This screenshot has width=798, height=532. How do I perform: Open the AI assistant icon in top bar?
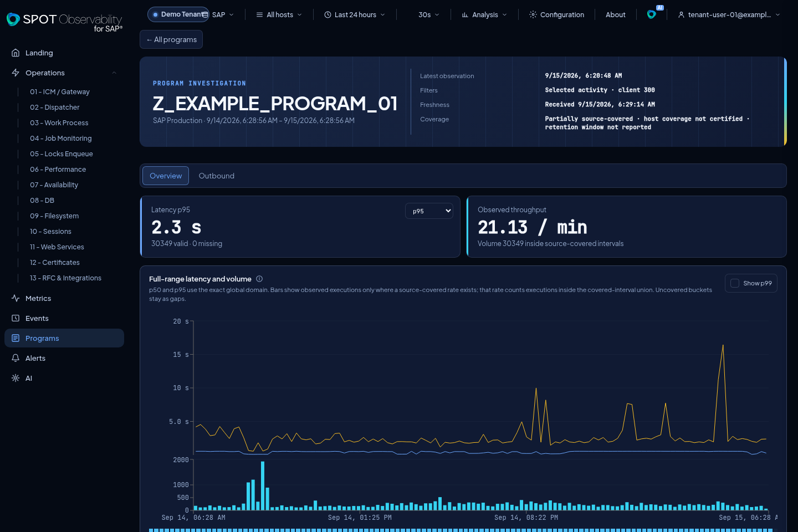point(652,14)
